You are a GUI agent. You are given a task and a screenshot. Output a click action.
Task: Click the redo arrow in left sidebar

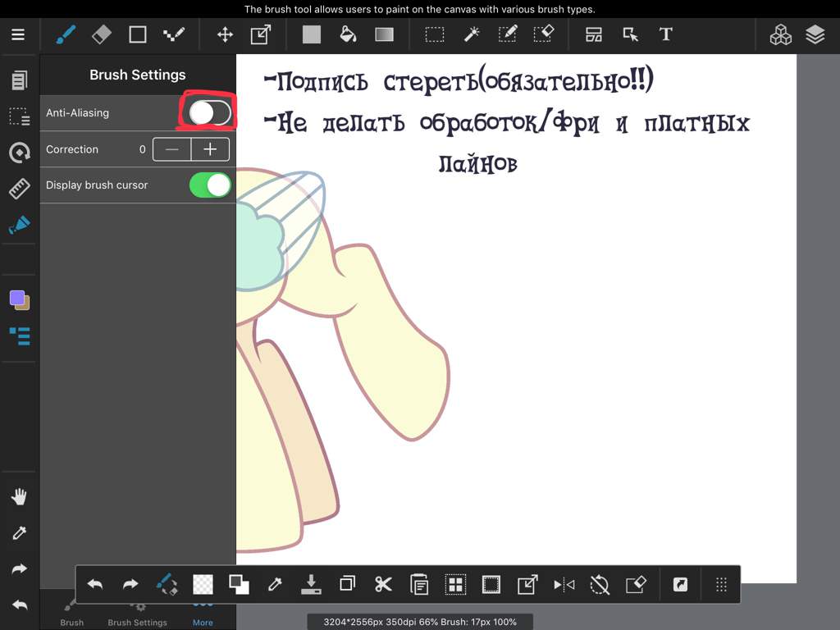[20, 569]
